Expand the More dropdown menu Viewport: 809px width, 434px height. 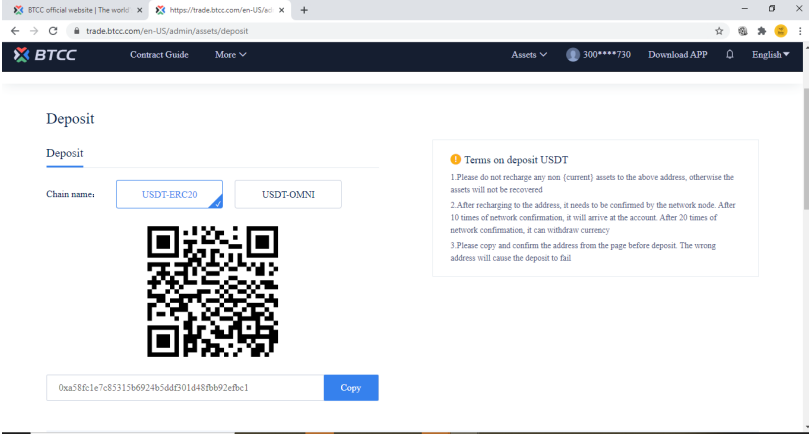(x=230, y=55)
